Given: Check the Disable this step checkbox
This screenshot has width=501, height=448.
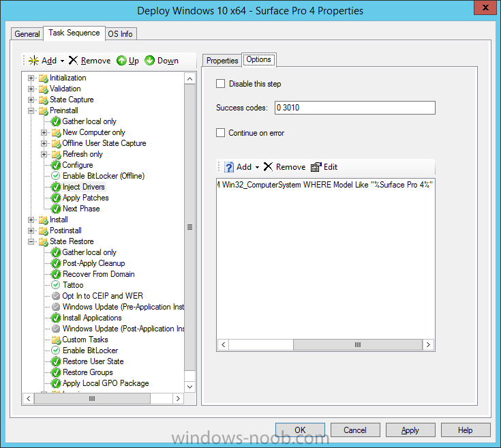Looking at the screenshot, I should pyautogui.click(x=220, y=84).
